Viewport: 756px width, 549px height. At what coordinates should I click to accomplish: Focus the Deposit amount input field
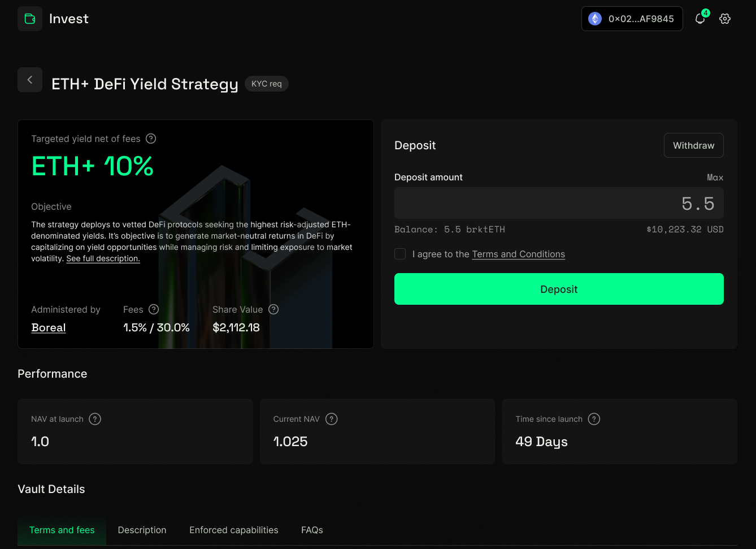coord(558,203)
